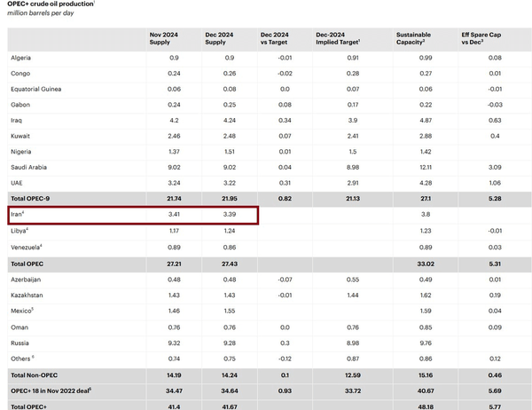This screenshot has height=410, width=532.
Task: Select the Saudi Arabia row label
Action: pos(27,167)
